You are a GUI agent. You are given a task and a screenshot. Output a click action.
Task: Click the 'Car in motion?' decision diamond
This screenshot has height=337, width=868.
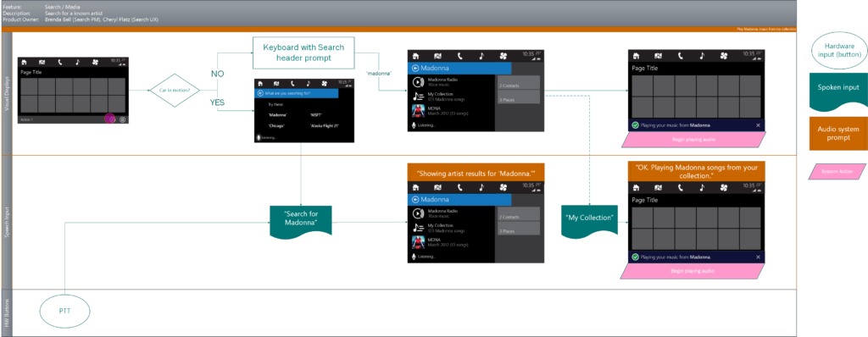click(175, 91)
